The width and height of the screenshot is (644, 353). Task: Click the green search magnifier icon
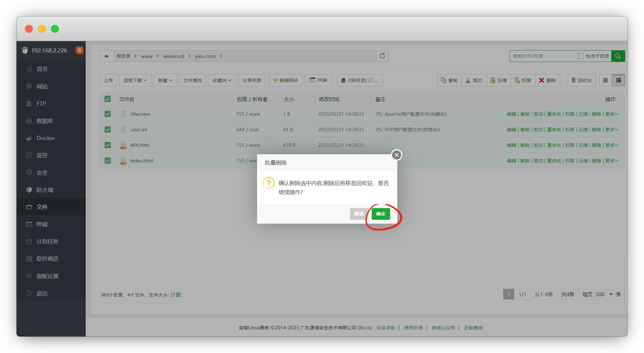pyautogui.click(x=618, y=56)
